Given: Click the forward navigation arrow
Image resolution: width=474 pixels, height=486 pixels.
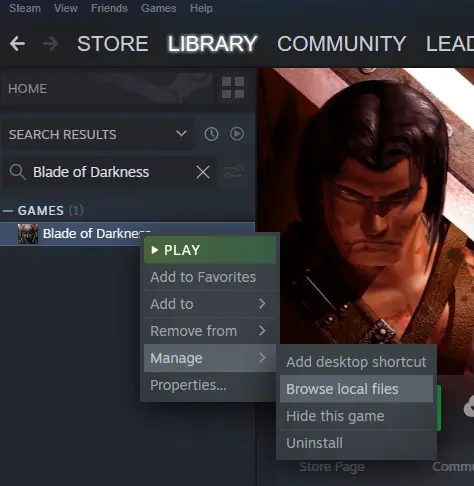Looking at the screenshot, I should tap(50, 44).
